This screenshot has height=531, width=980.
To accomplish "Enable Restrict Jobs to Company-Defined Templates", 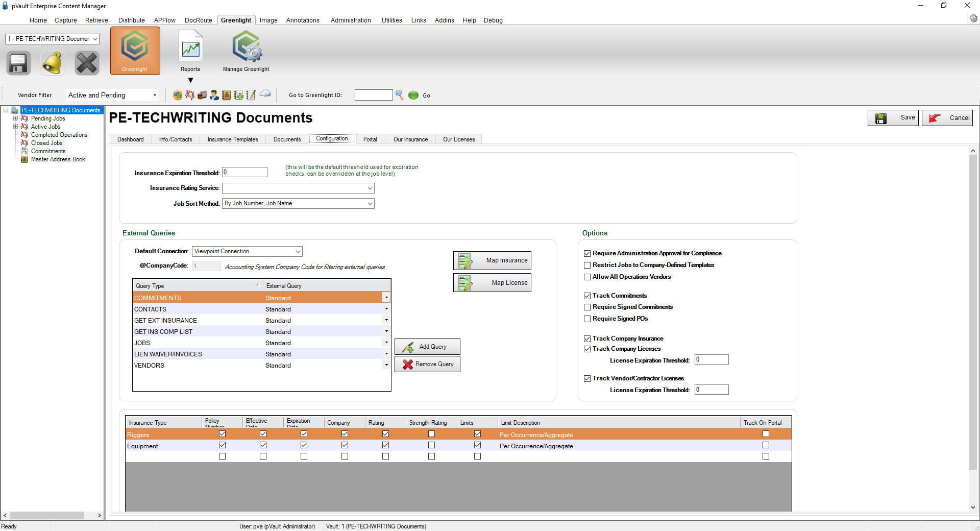I will (587, 265).
